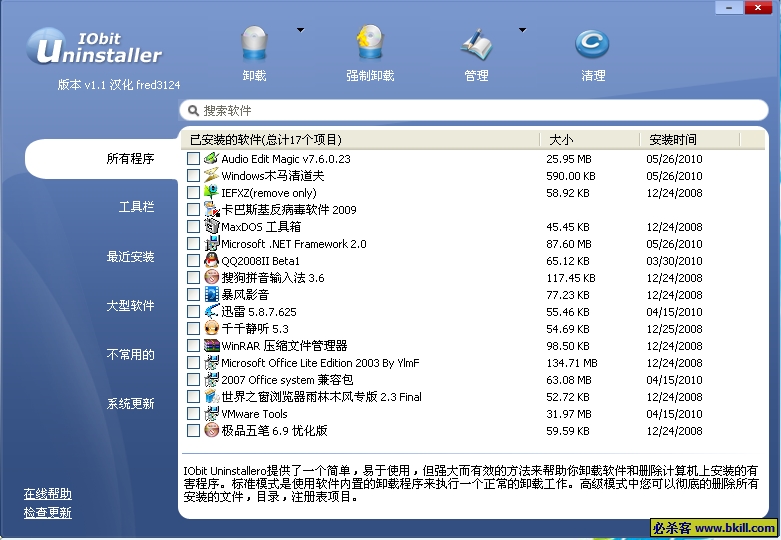The image size is (781, 540).
Task: Click the 强制卸载 forced uninstall icon
Action: click(x=370, y=42)
